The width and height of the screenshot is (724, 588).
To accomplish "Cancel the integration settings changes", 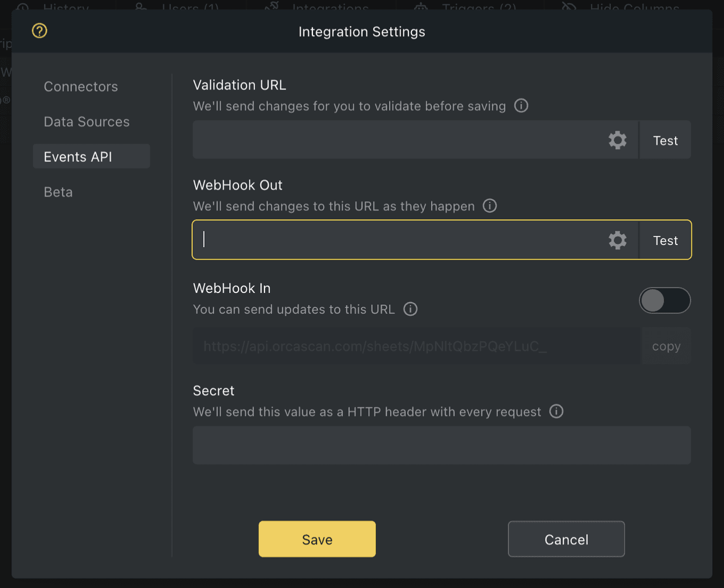I will point(566,539).
